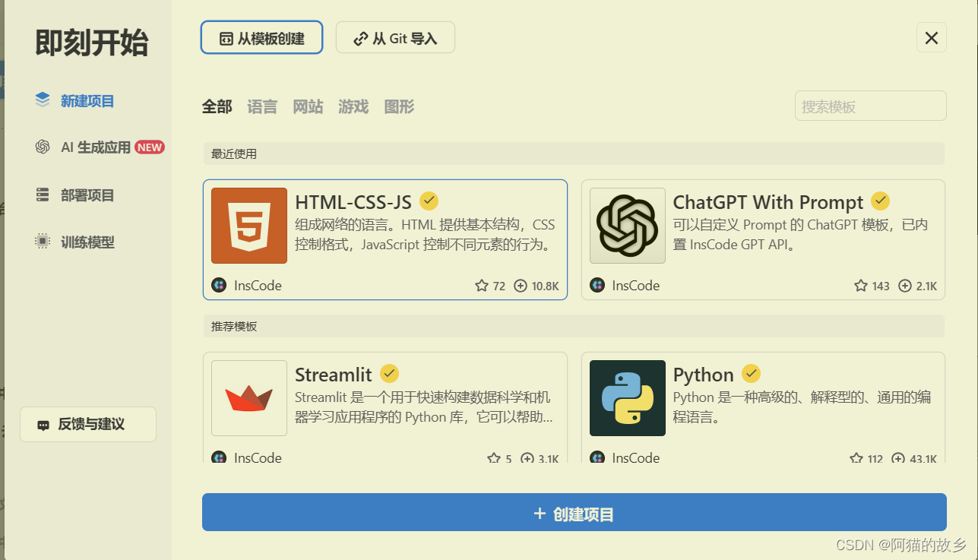Click star icon on Streamlit card
This screenshot has height=560, width=978.
pos(494,458)
